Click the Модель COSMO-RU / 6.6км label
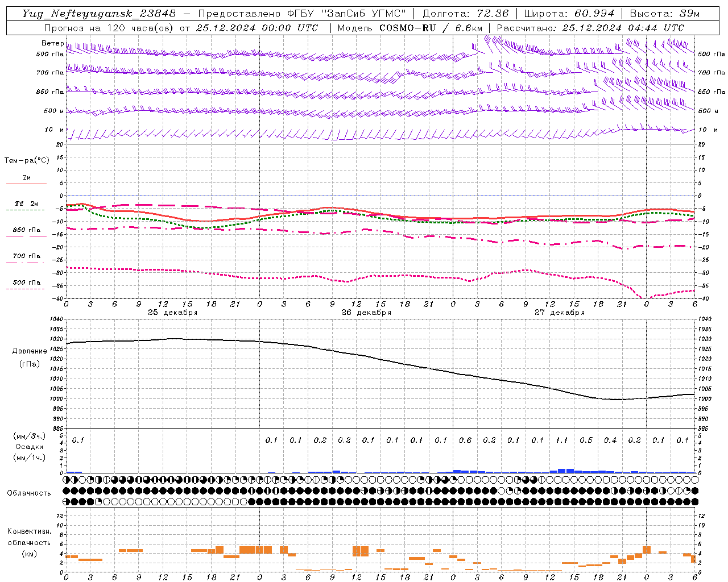The height and width of the screenshot is (582, 728). 410,28
